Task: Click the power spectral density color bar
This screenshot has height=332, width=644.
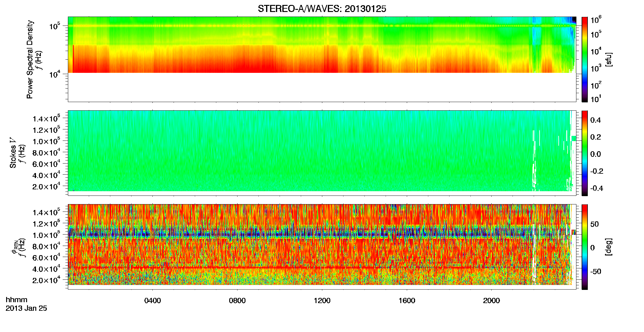Action: pos(585,59)
